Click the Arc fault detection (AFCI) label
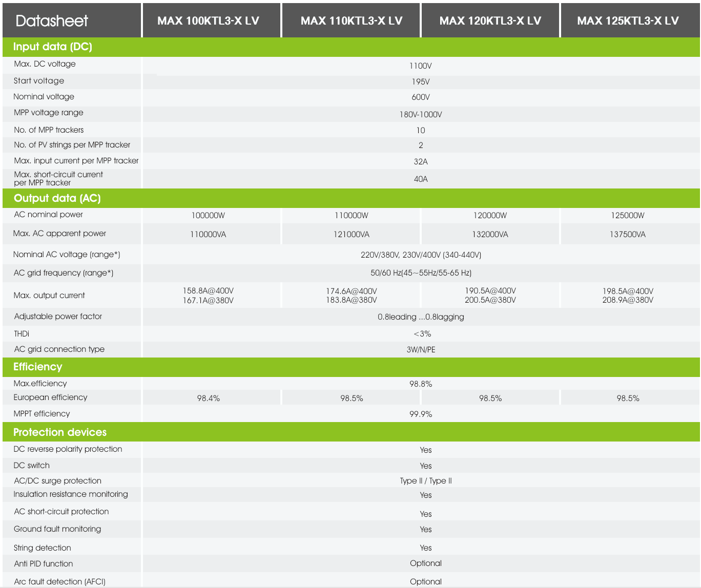This screenshot has height=588, width=701. (x=59, y=582)
